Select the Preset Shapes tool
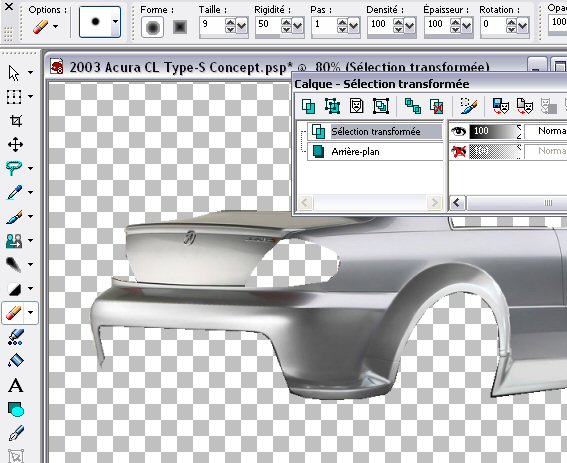567x463 pixels. coord(16,409)
